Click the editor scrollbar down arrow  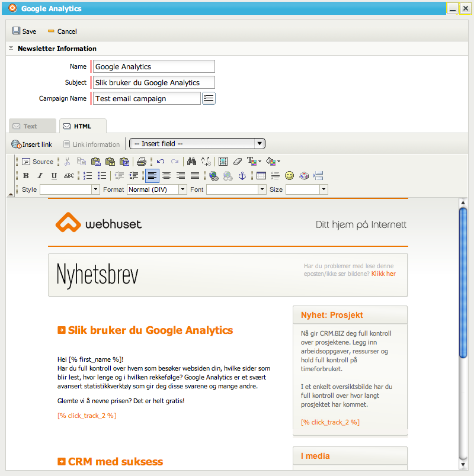coord(463,465)
